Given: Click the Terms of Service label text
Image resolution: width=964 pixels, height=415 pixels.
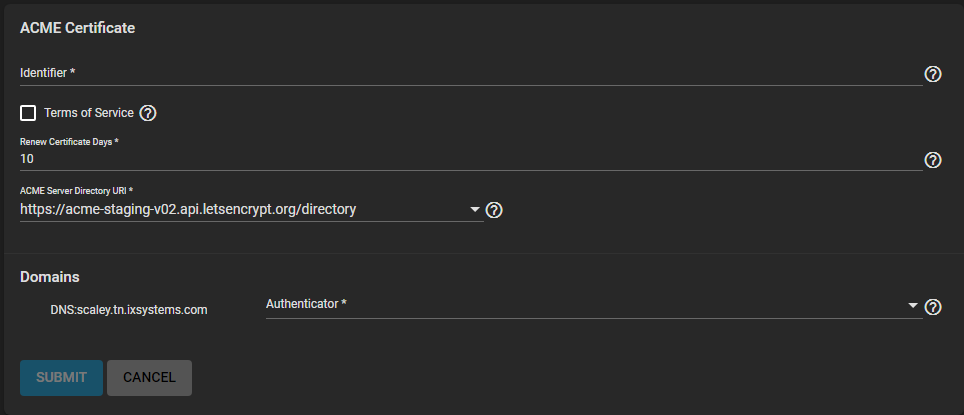Looking at the screenshot, I should click(88, 113).
